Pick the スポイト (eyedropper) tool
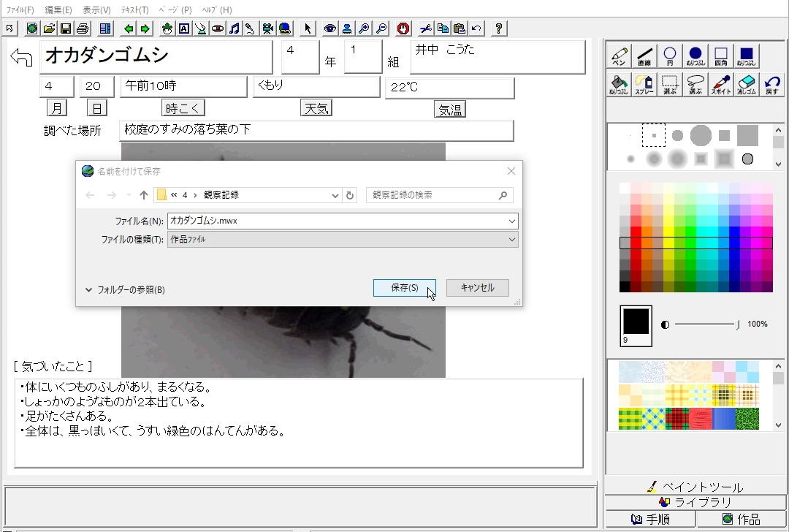Image resolution: width=789 pixels, height=532 pixels. [721, 84]
